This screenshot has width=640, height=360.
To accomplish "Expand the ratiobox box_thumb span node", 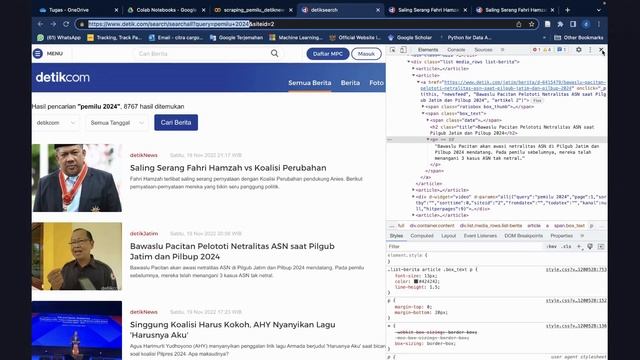I will coord(423,107).
